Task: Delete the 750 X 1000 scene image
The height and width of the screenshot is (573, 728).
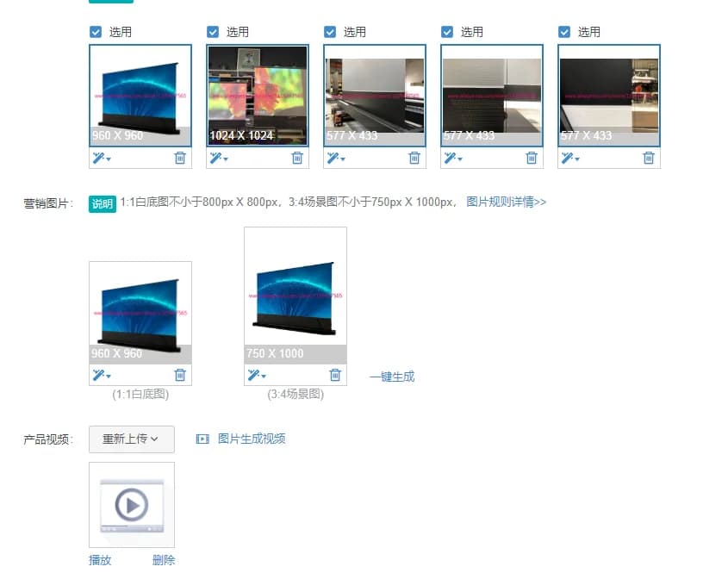Action: pos(335,375)
